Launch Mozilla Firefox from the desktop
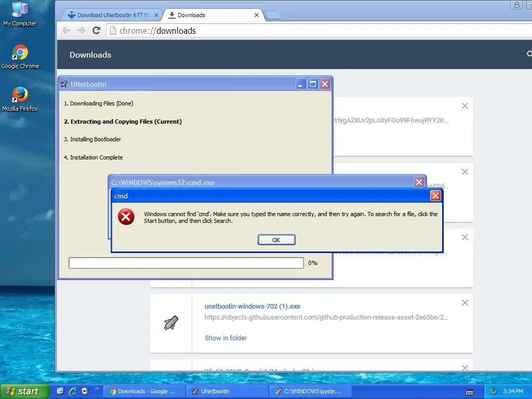The width and height of the screenshot is (532, 399). pyautogui.click(x=20, y=99)
